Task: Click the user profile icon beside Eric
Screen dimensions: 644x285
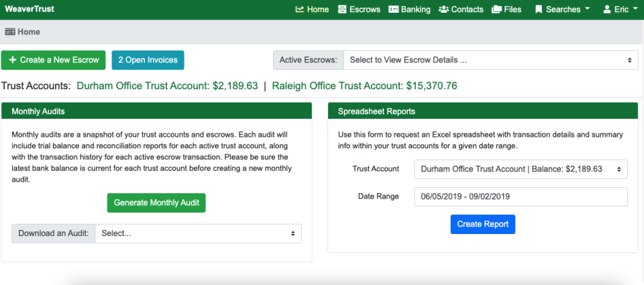Action: [607, 9]
